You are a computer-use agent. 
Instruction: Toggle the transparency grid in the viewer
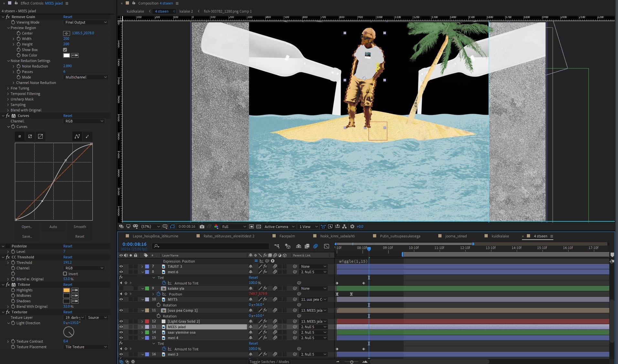point(258,227)
